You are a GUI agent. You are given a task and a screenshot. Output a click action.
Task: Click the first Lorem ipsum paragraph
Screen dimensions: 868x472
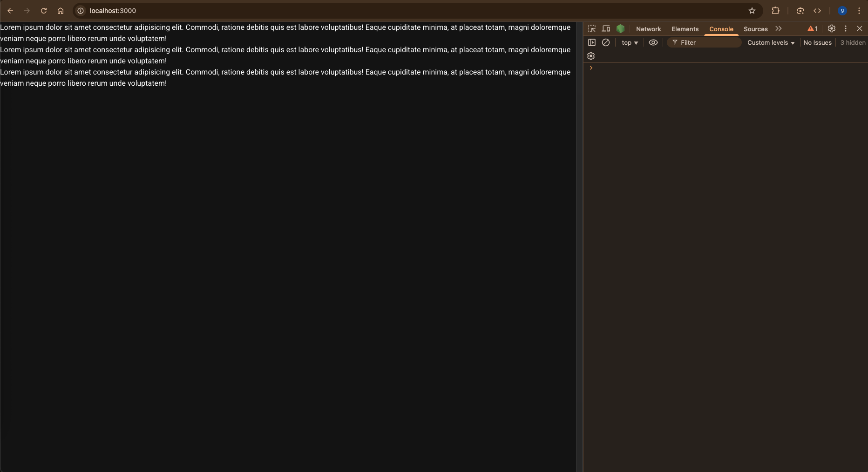click(285, 33)
